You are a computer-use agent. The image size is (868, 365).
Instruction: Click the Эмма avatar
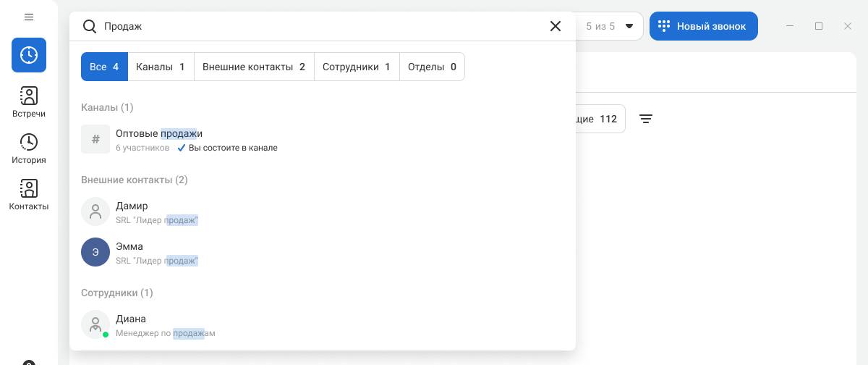coord(95,252)
